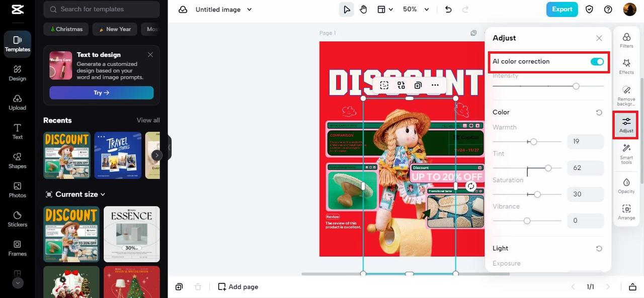Select the ESSENCE template thumbnail
The width and height of the screenshot is (644, 298).
(132, 234)
